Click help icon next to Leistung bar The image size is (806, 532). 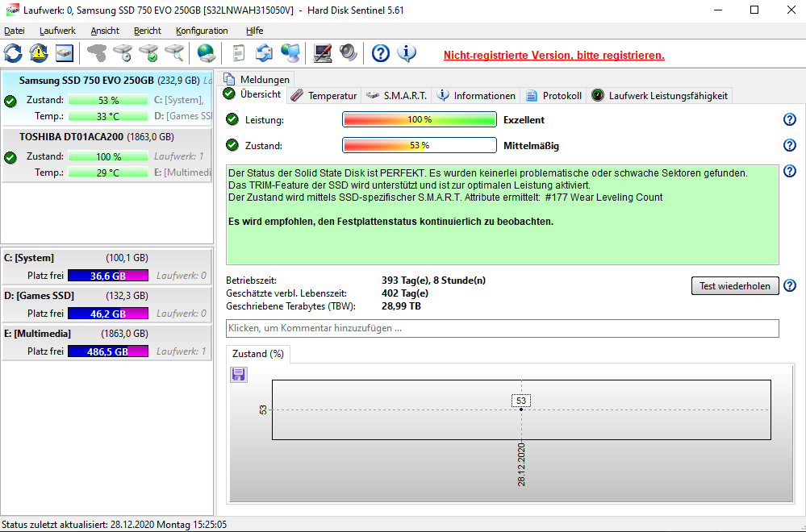pyautogui.click(x=790, y=119)
